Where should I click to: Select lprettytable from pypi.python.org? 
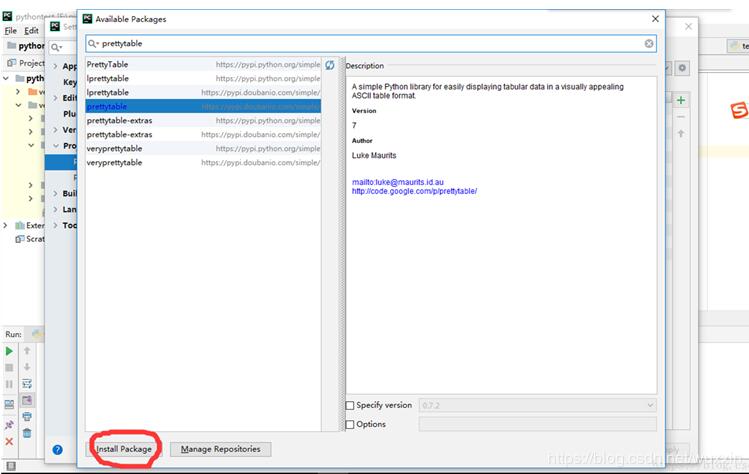coord(203,78)
